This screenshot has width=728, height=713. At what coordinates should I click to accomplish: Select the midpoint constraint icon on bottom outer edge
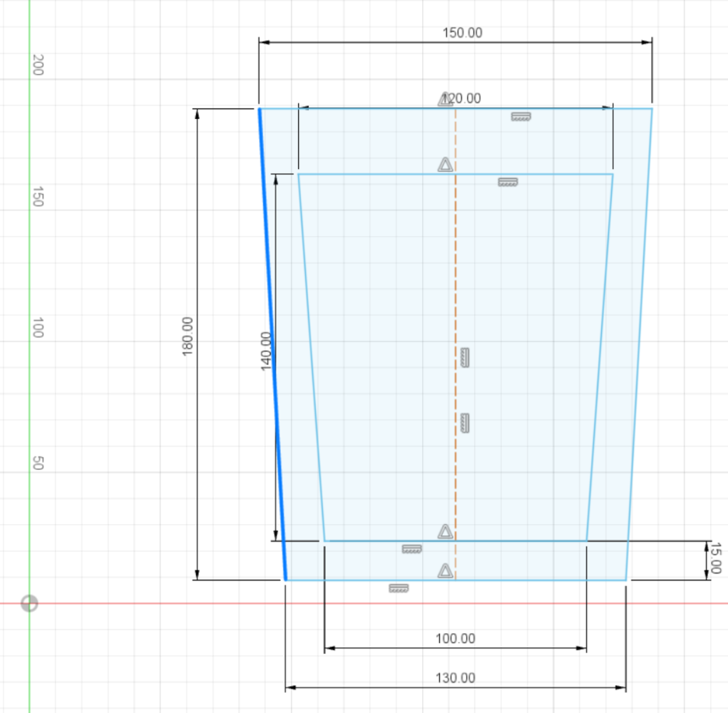coord(445,570)
